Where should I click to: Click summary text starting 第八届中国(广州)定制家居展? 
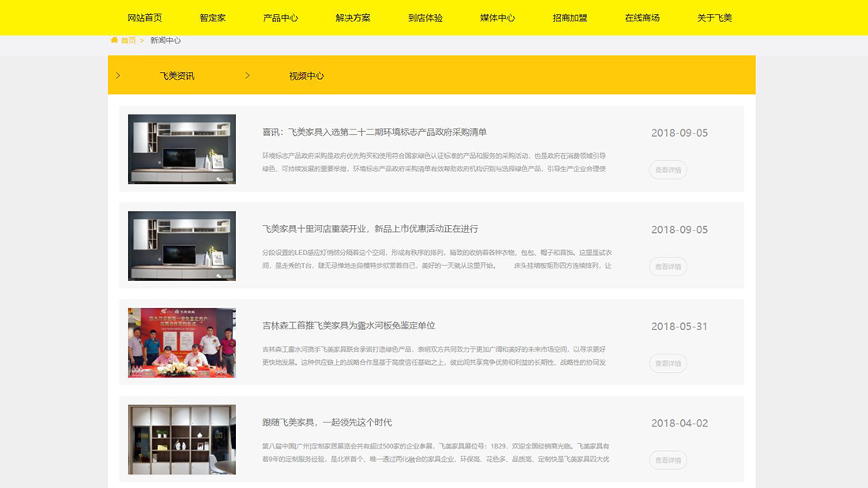point(436,452)
